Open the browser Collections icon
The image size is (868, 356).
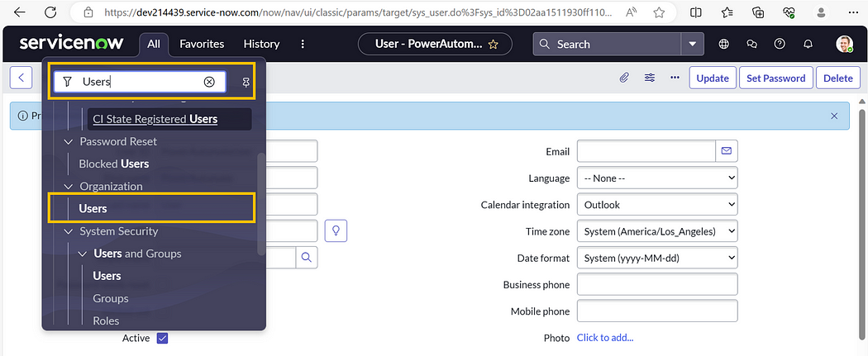(758, 12)
